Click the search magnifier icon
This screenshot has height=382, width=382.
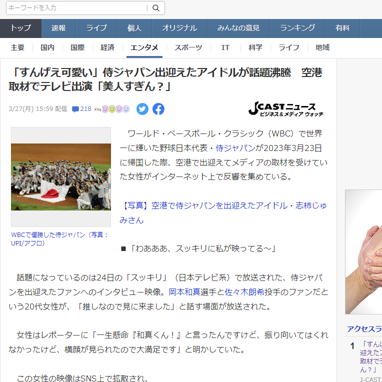coord(156,8)
